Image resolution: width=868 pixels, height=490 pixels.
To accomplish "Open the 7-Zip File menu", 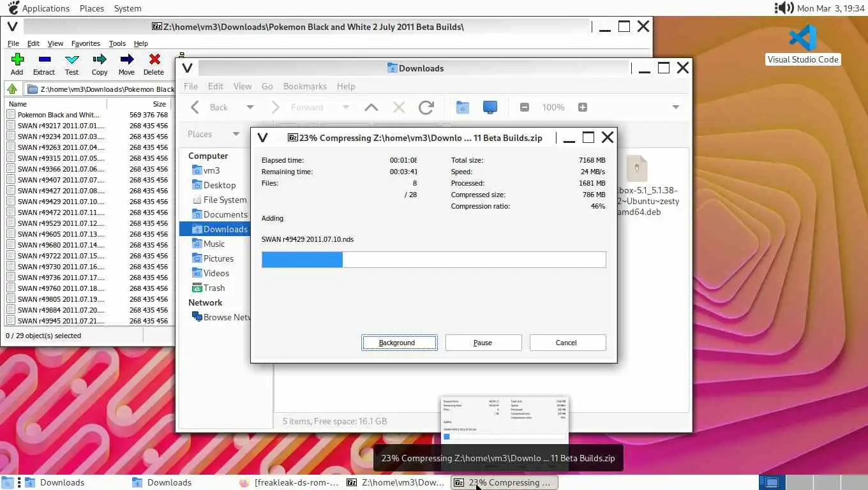I will [13, 43].
